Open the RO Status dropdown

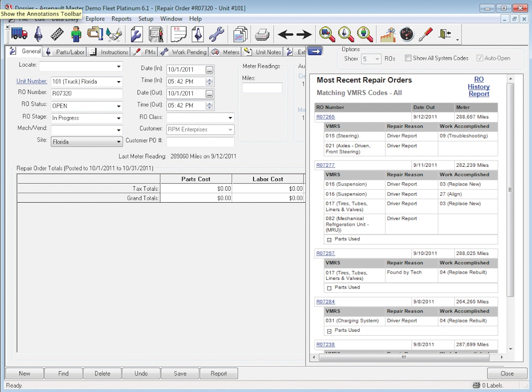click(x=119, y=106)
